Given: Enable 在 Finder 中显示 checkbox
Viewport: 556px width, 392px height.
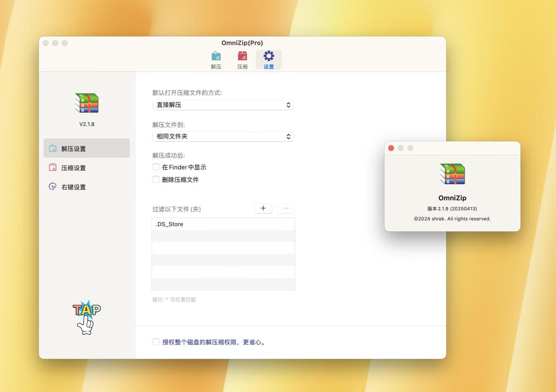Looking at the screenshot, I should coord(156,167).
